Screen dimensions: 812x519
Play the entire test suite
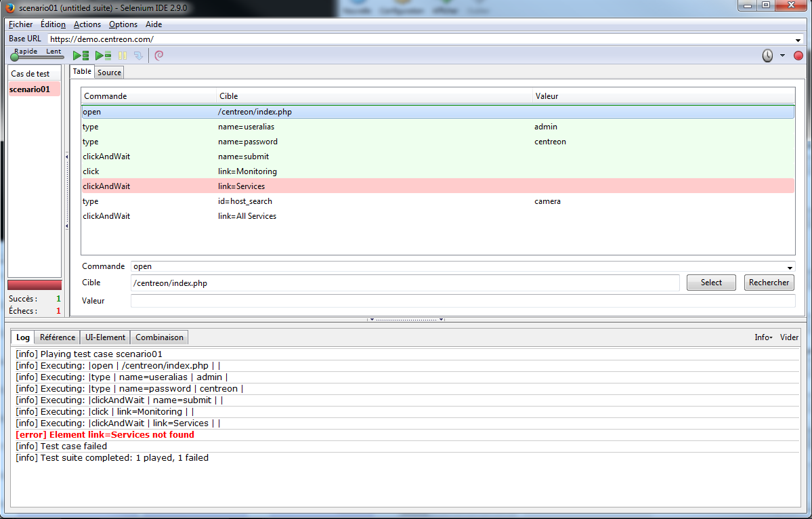[81, 56]
